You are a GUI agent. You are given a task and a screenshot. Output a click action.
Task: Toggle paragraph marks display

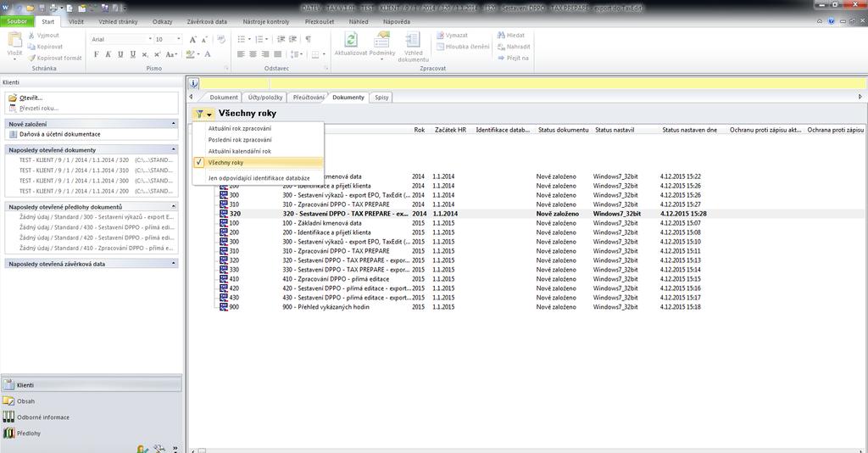[309, 39]
